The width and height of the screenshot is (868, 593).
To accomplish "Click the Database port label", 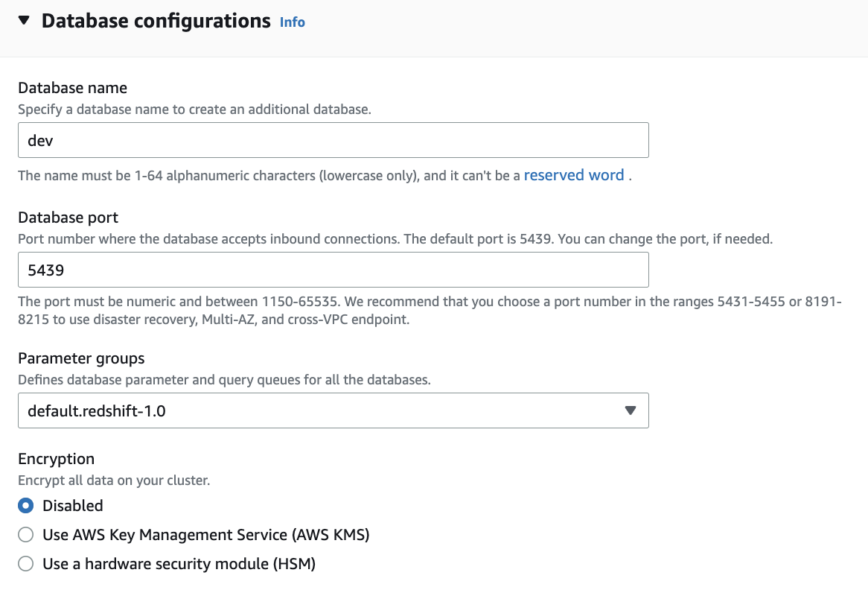I will pos(68,218).
